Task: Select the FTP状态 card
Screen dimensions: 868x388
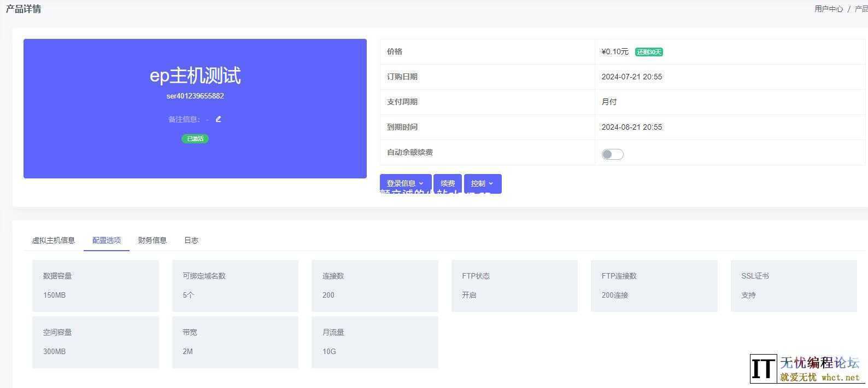Action: pyautogui.click(x=514, y=286)
